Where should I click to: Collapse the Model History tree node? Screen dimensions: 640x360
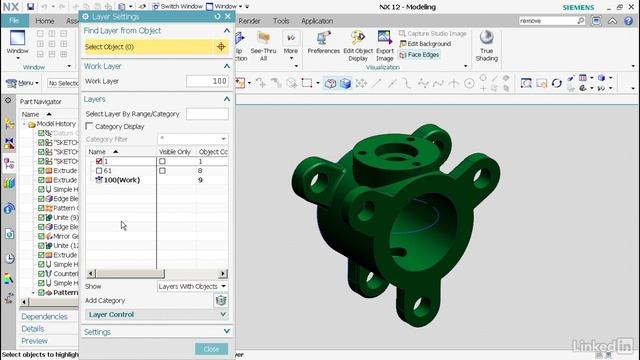pos(24,124)
